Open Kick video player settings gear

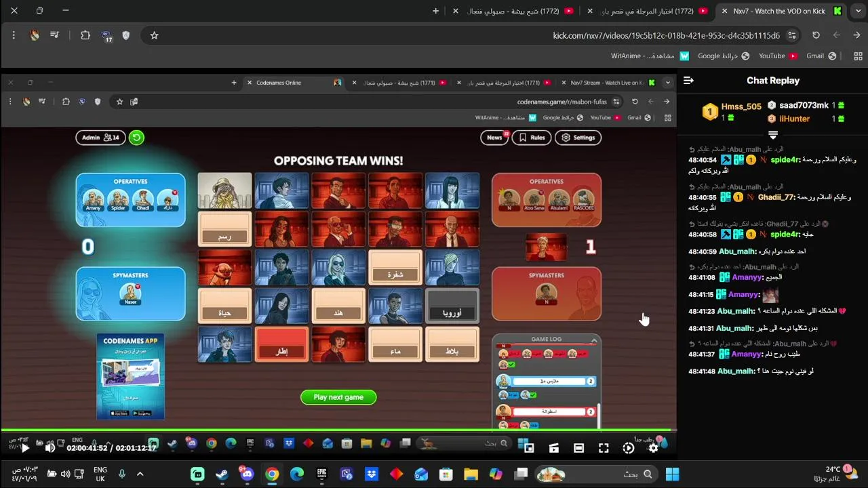pyautogui.click(x=653, y=448)
